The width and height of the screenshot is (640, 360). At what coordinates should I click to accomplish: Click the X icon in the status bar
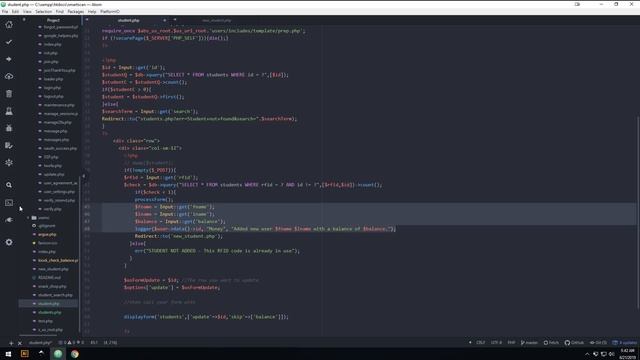19,343
